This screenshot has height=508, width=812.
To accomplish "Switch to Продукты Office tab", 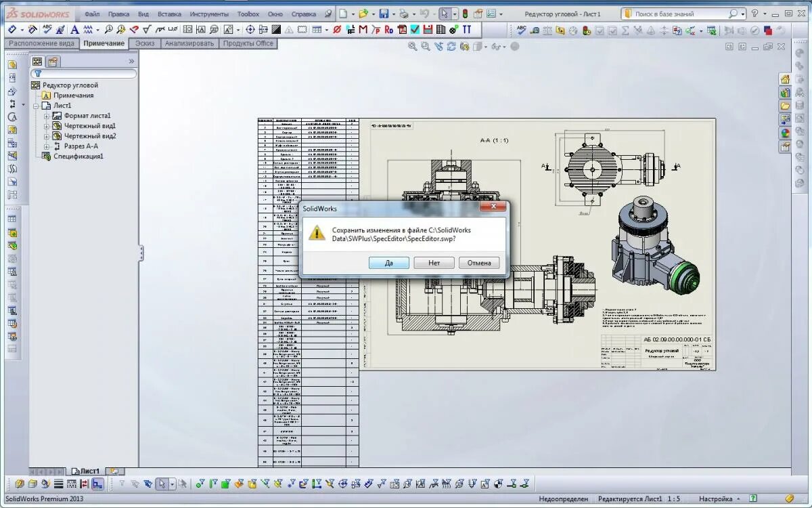I will click(248, 43).
